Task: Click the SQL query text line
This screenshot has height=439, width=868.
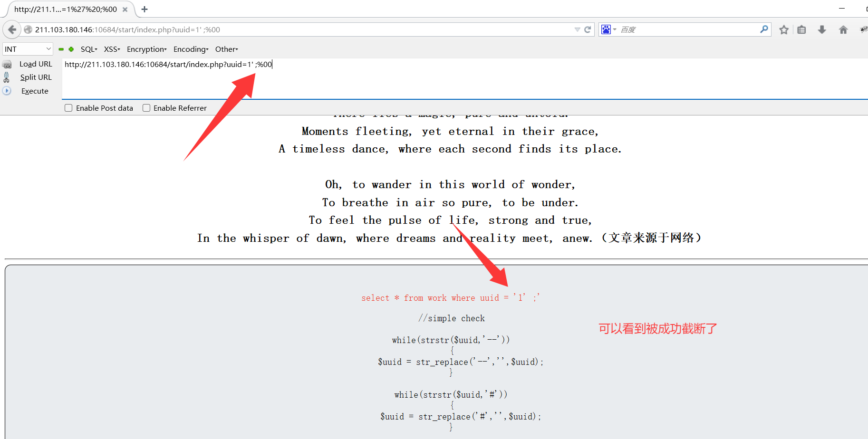Action: pyautogui.click(x=450, y=298)
